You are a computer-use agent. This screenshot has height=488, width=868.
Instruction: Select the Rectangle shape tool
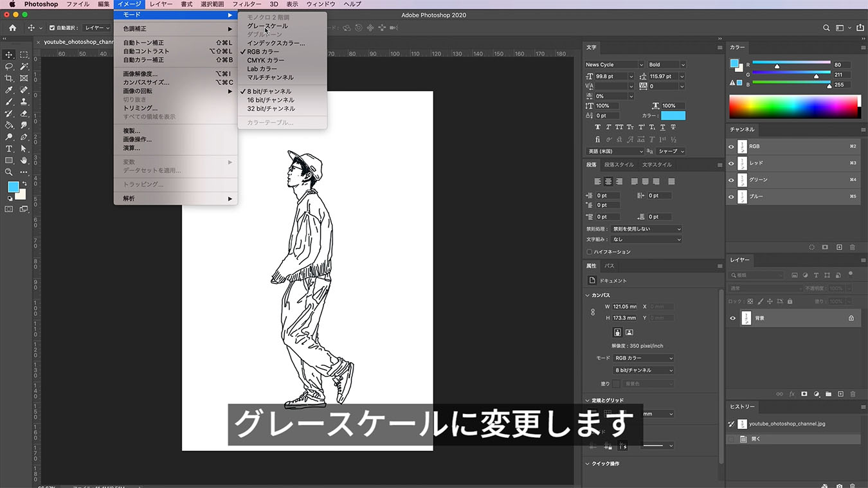click(x=9, y=160)
